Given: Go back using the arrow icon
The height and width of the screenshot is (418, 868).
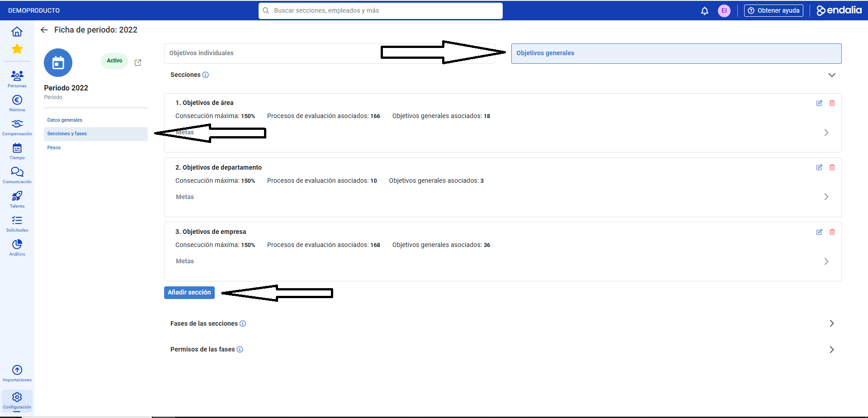Looking at the screenshot, I should click(44, 30).
